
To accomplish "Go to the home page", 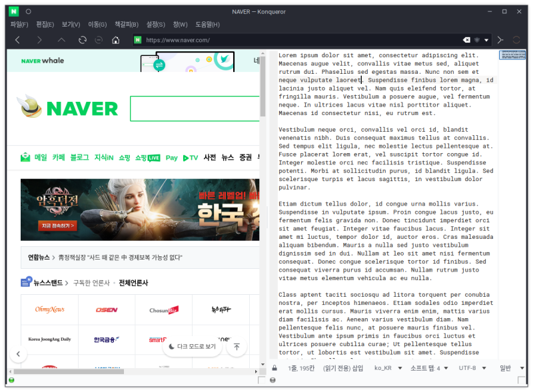I will tap(116, 40).
